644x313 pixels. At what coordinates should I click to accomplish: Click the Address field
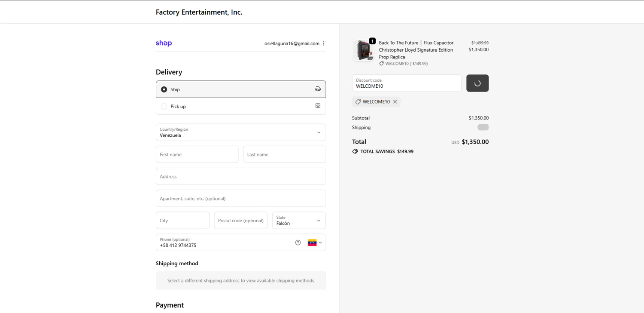coord(241,176)
